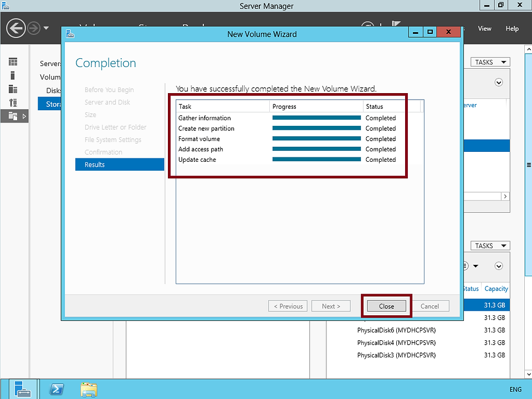Open the Local Server icon in sidebar
Viewport: 532px width, 399px height.
(x=13, y=75)
